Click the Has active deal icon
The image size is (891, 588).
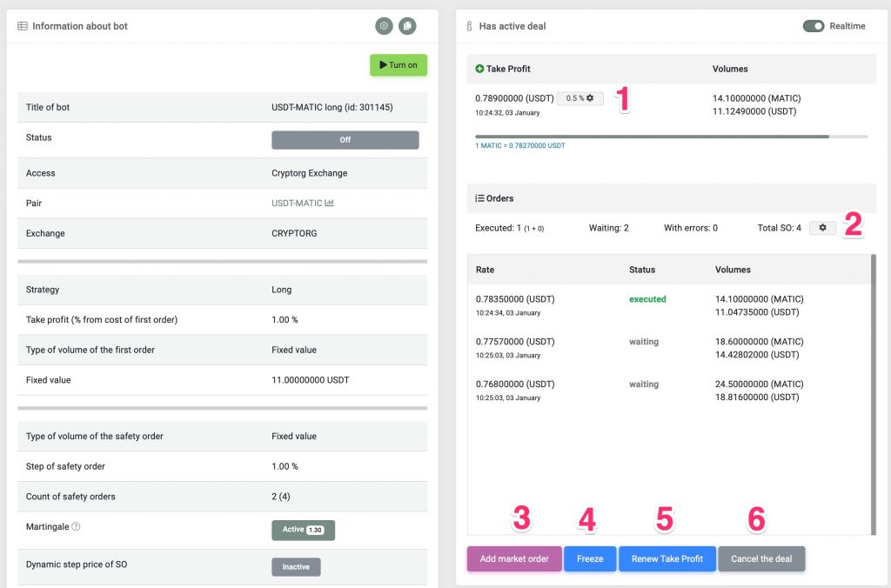click(x=469, y=26)
